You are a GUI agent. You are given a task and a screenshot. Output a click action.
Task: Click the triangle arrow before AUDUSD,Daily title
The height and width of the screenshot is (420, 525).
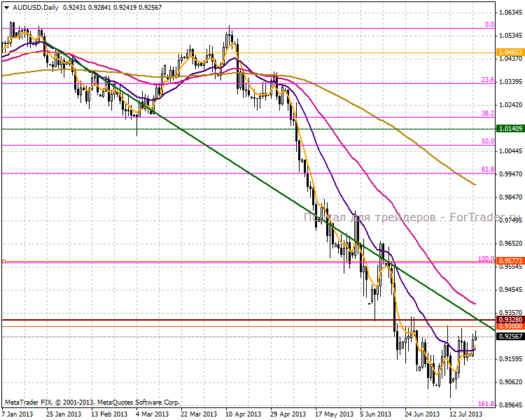(6, 7)
